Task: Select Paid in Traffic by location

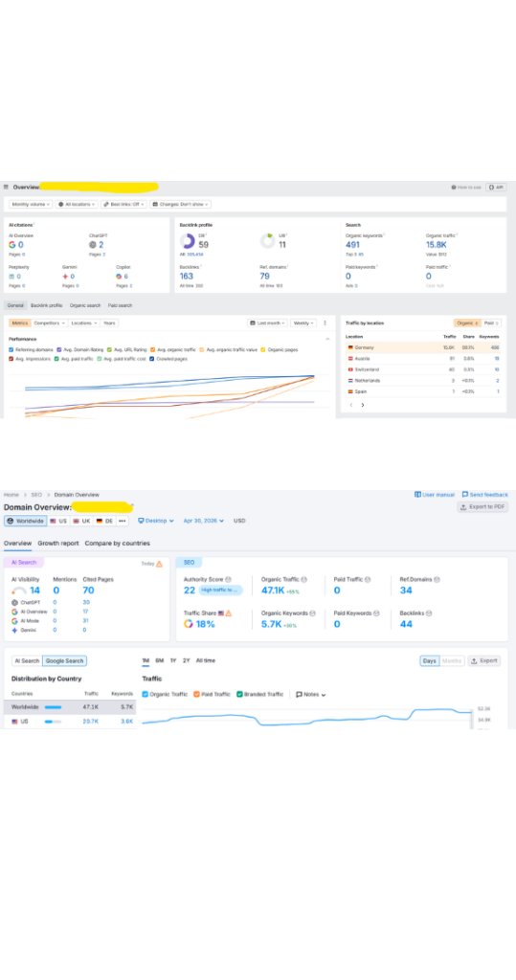Action: click(x=492, y=323)
